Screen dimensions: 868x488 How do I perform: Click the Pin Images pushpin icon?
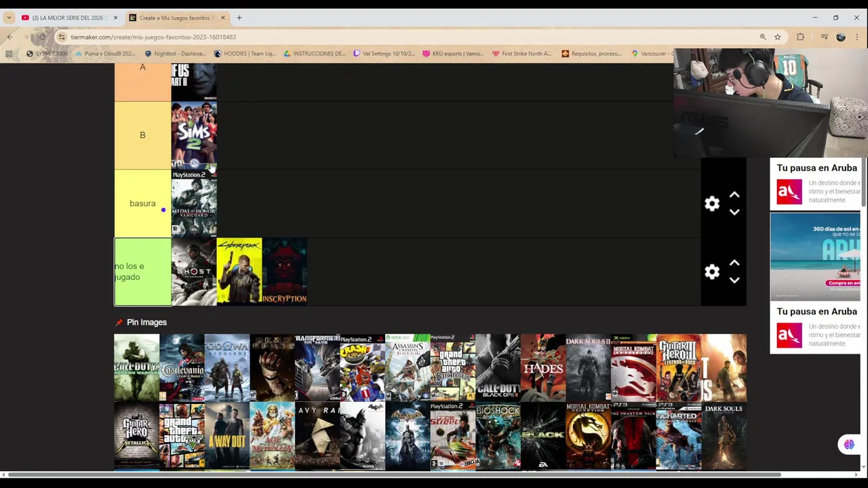(119, 323)
